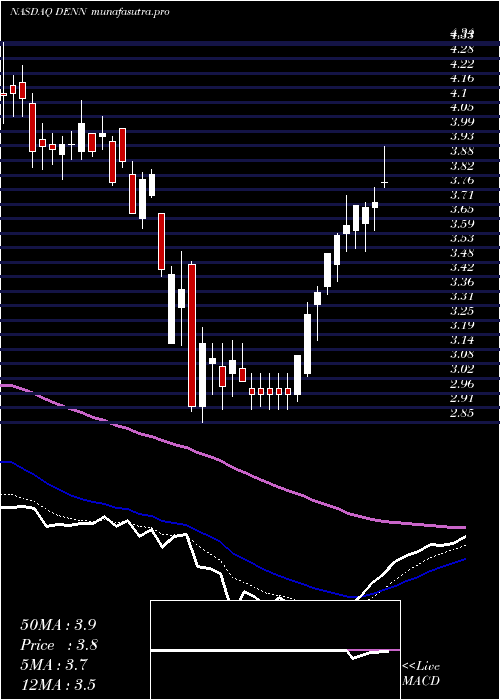Viewport: 500px width, 700px height.
Task: Select the 3.19 price axis label
Action: pos(462,325)
